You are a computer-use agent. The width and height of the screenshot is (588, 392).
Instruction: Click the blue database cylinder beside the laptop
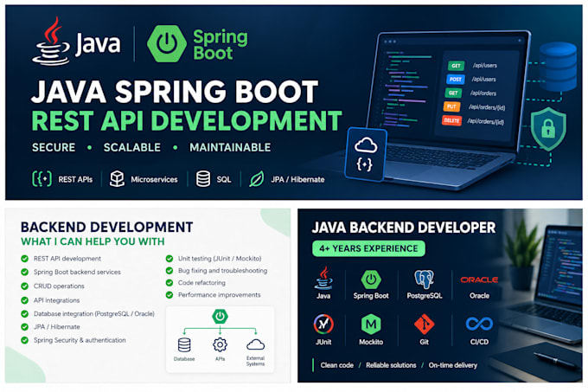(558, 67)
